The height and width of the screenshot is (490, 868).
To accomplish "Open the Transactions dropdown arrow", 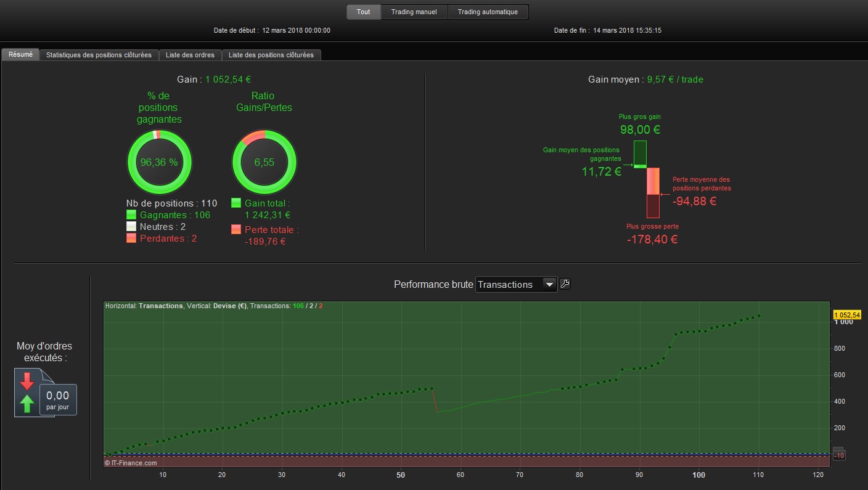I will coord(549,284).
